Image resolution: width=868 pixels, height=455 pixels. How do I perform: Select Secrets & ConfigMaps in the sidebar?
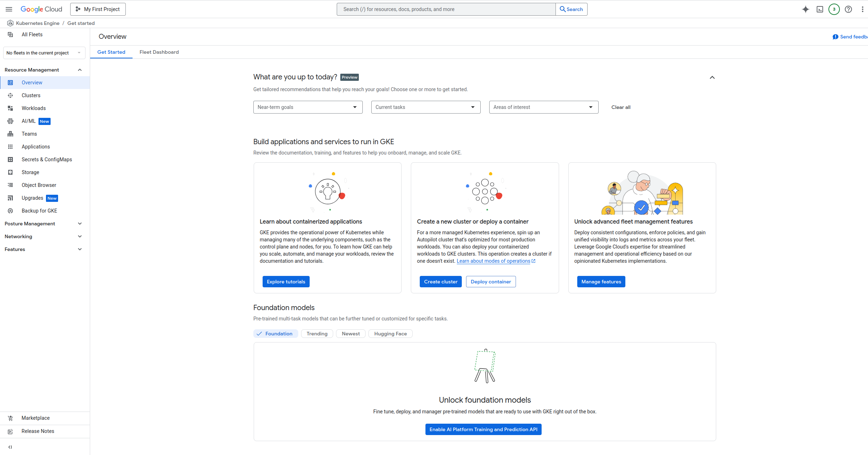tap(47, 159)
